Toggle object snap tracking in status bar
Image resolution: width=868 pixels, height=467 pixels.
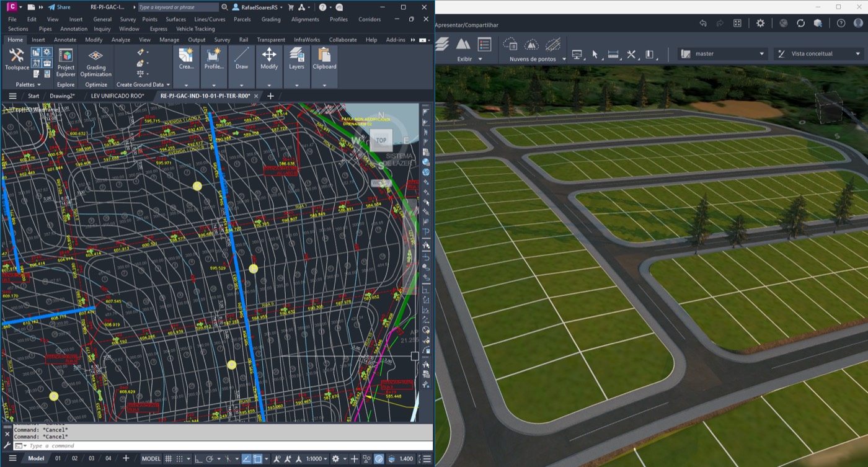[x=246, y=459]
